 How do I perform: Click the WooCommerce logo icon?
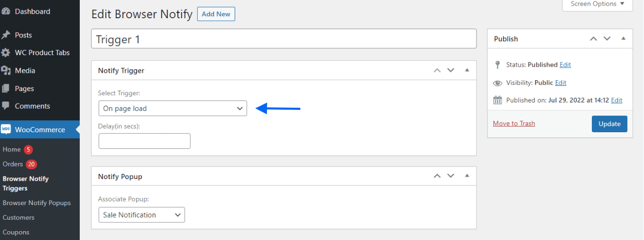point(6,130)
